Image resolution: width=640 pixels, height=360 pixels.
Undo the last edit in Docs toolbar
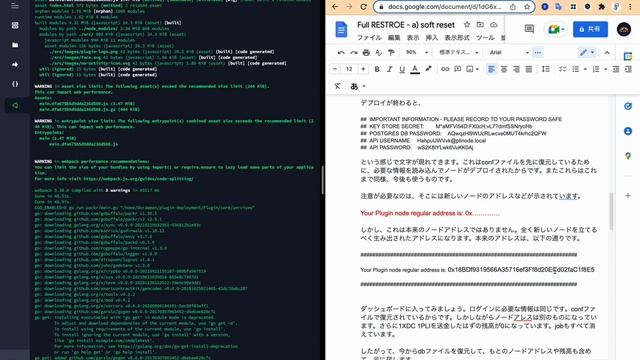pos(341,53)
